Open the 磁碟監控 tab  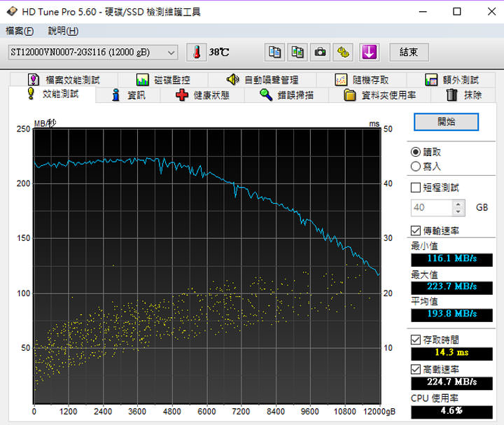[163, 80]
